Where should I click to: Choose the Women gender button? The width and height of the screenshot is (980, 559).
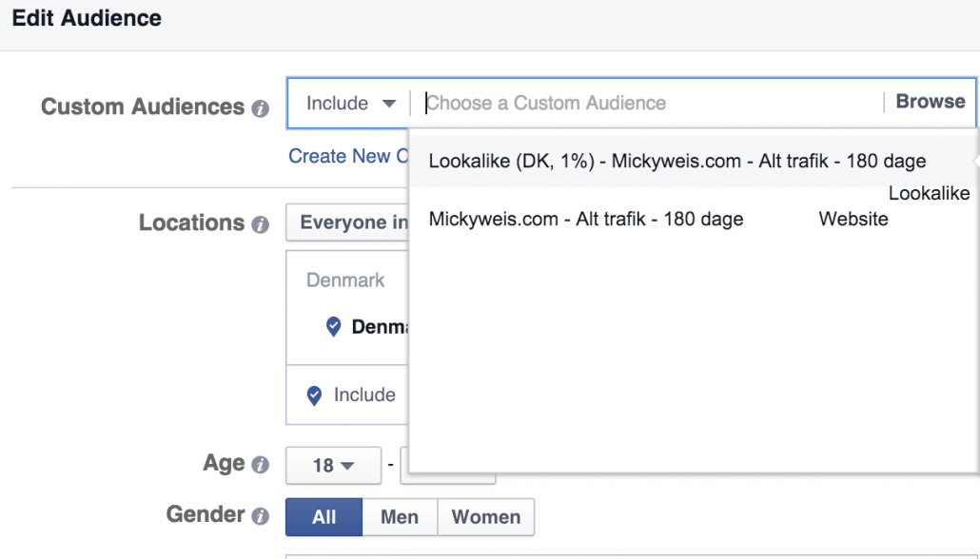(485, 517)
